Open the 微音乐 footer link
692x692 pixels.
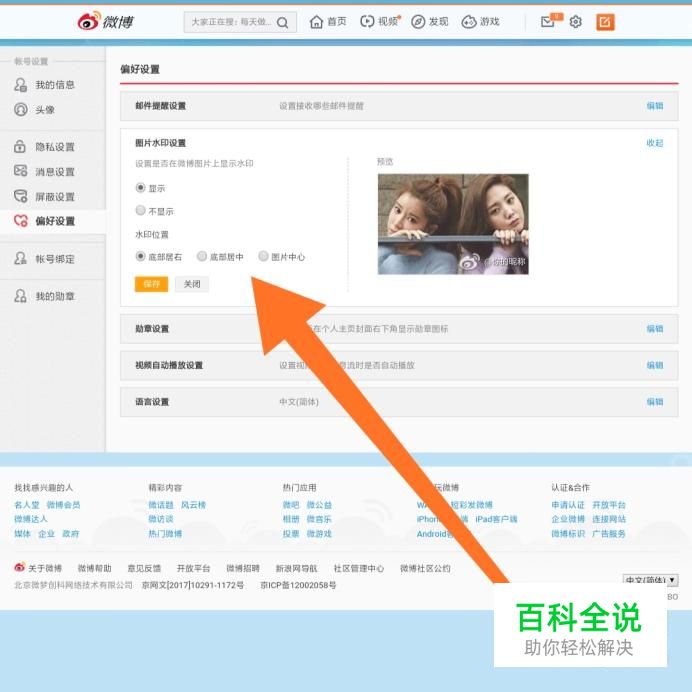(x=319, y=519)
